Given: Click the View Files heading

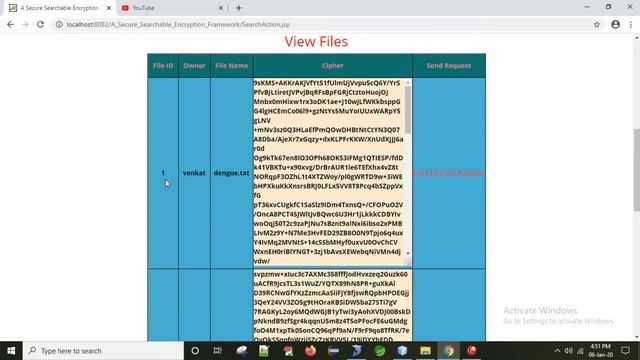Looking at the screenshot, I should click(x=316, y=42).
